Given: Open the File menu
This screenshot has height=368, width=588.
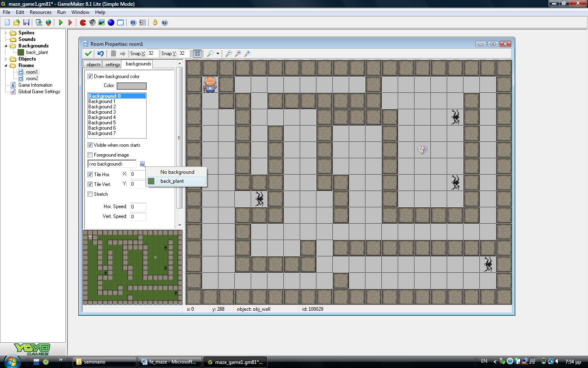Looking at the screenshot, I should [7, 12].
